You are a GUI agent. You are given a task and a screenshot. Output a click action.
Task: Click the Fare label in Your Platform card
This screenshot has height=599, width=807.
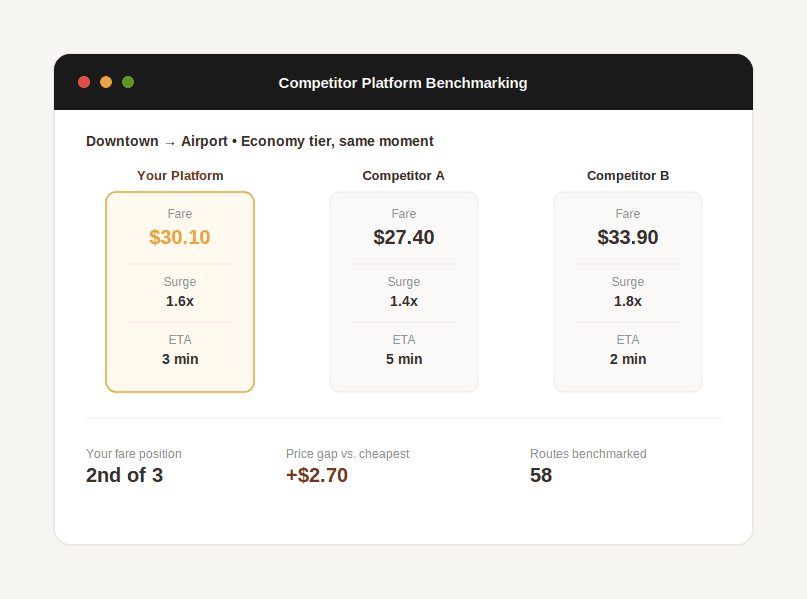coord(180,214)
